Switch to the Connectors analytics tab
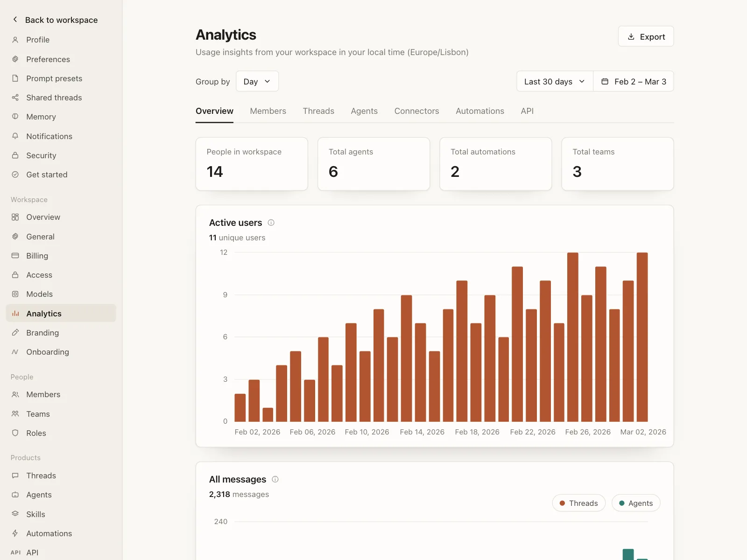The image size is (747, 560). (x=416, y=111)
